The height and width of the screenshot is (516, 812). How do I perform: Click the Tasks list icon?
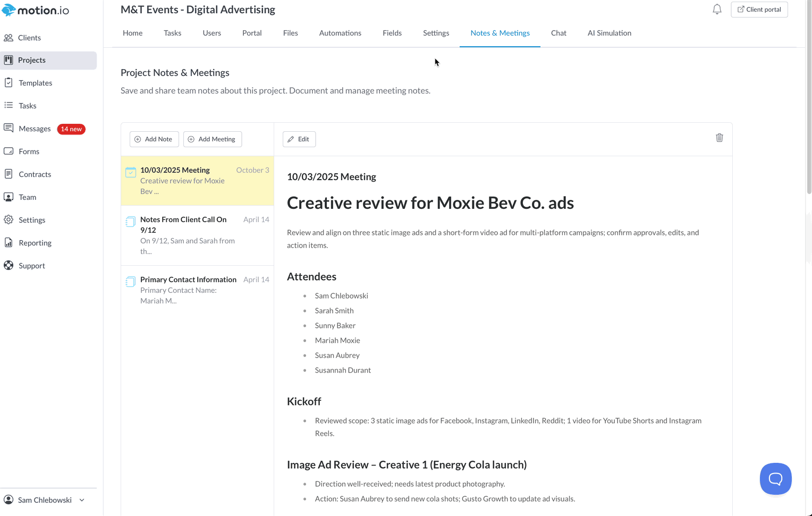pos(9,105)
